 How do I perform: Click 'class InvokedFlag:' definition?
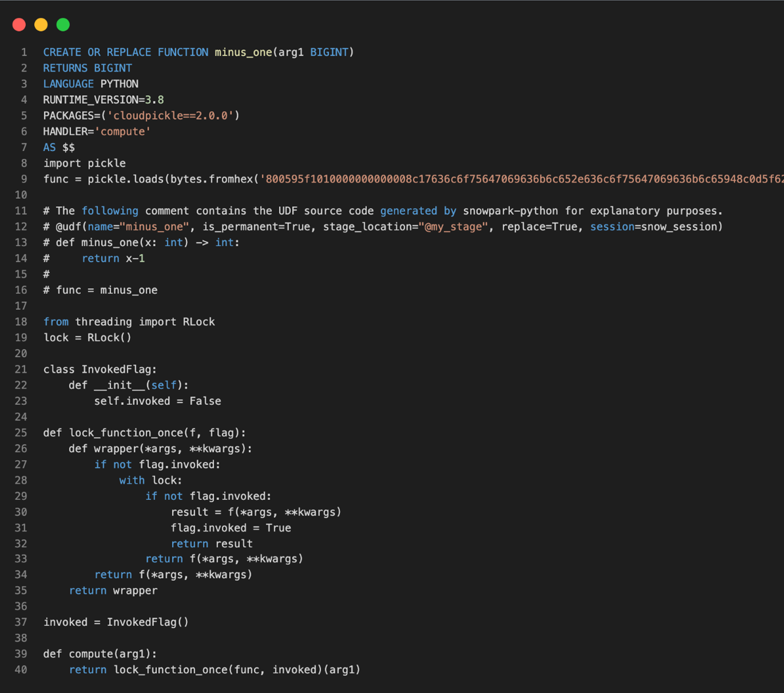[100, 369]
